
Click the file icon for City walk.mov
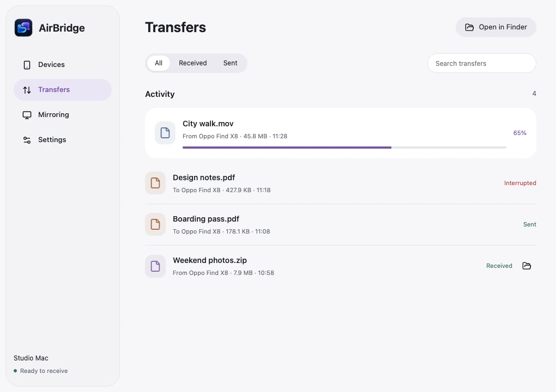165,133
